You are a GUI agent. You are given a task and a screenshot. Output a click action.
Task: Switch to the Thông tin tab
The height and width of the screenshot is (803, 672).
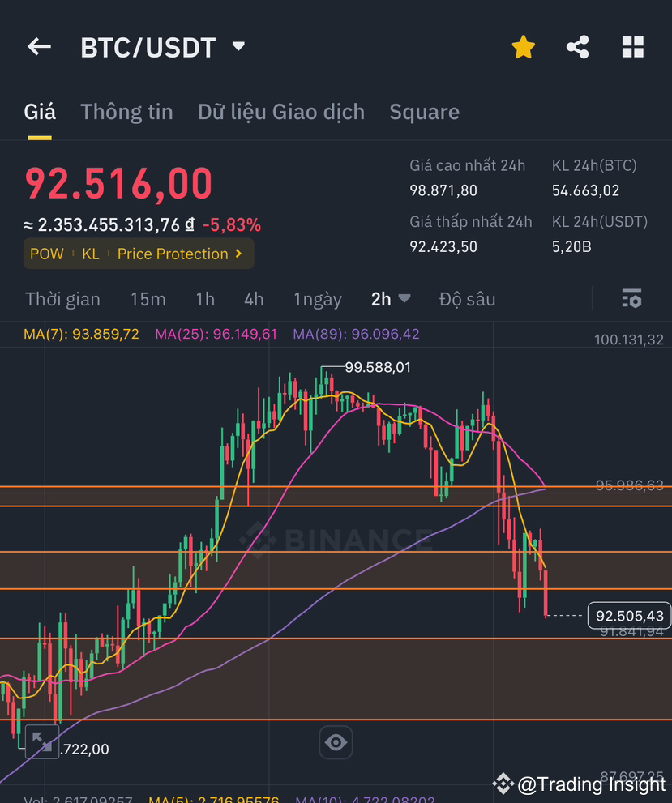tap(126, 111)
